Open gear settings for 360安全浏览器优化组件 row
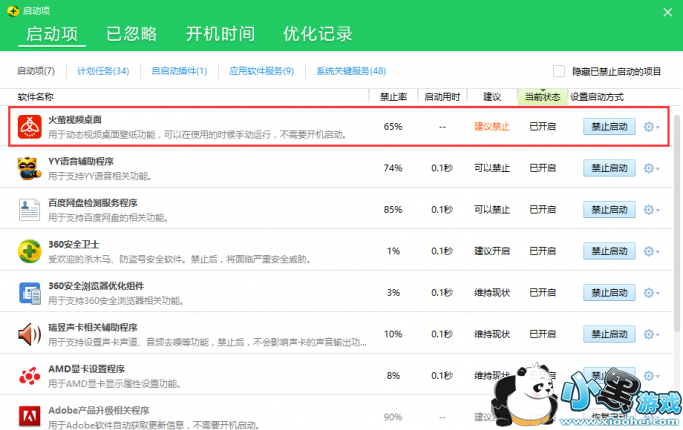 (x=651, y=293)
